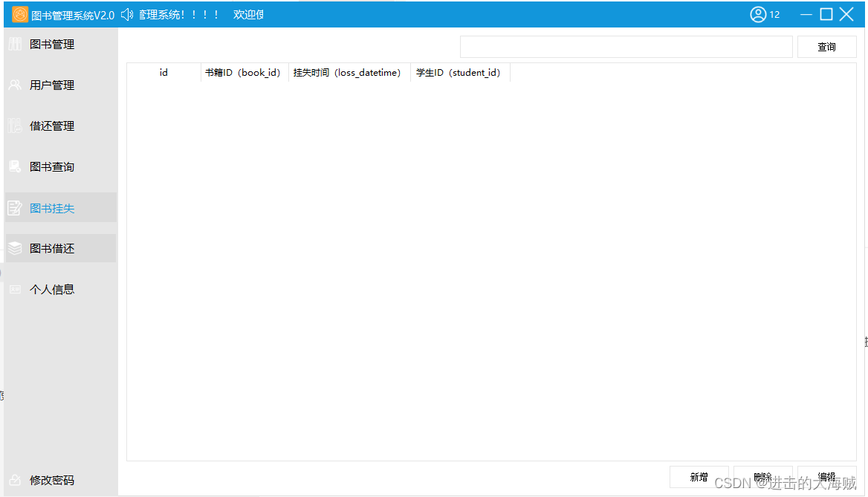Viewport: 868px width, 497px height.
Task: Click the 删除 delete button
Action: tap(762, 476)
